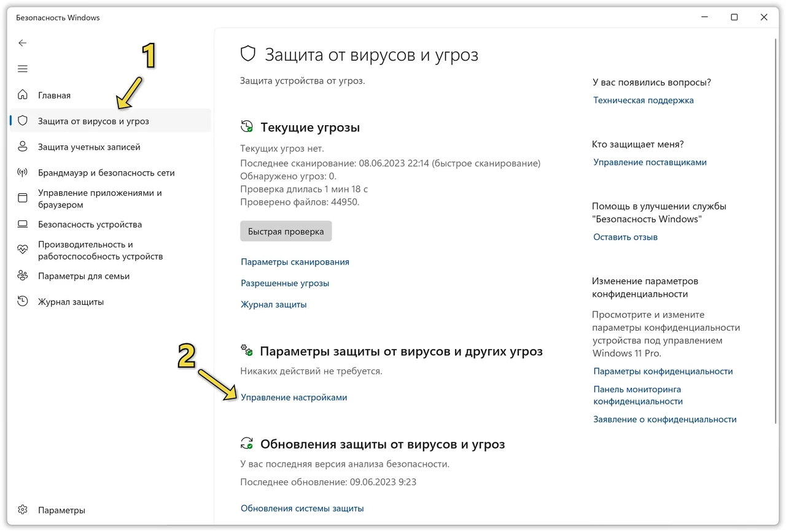Screen dimensions: 786x532
Task: Open Панель мониторинга конфиденциальности link
Action: pos(638,395)
